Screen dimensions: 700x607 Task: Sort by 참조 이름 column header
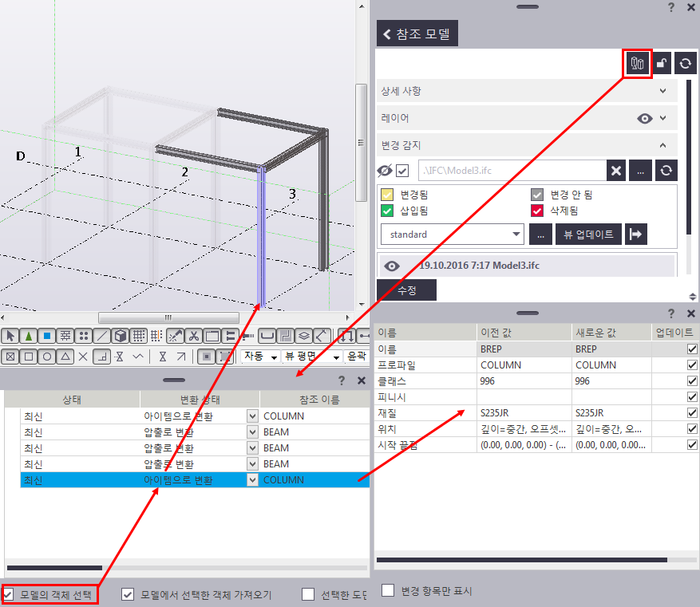[315, 400]
